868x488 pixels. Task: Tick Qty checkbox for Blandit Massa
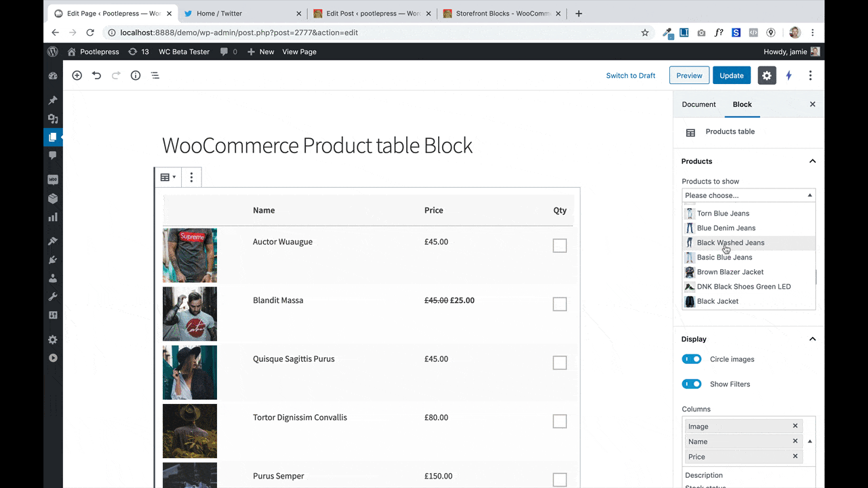coord(559,304)
